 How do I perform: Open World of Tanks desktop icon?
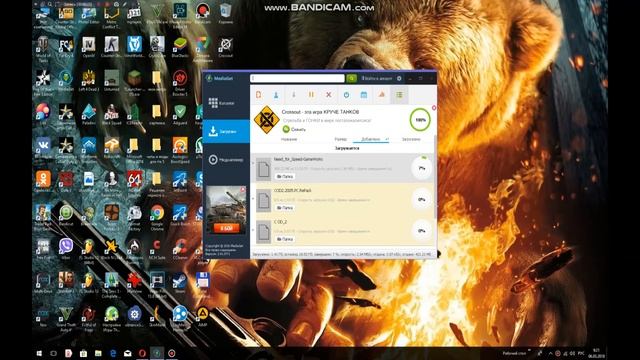(x=43, y=49)
